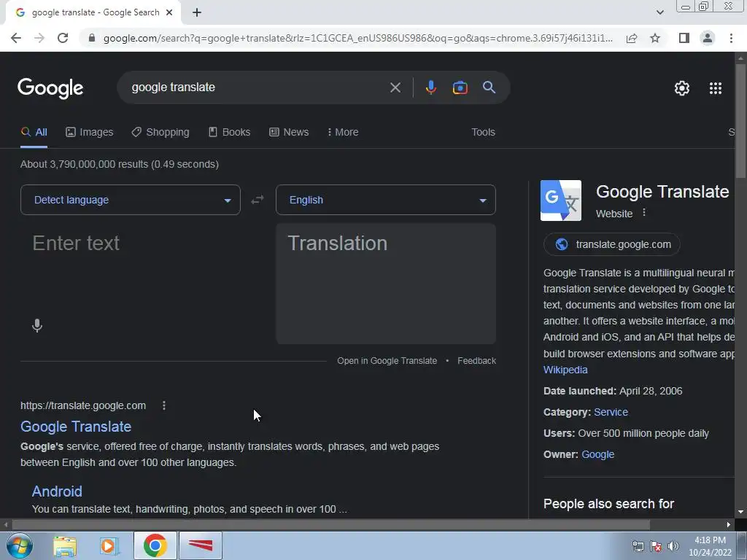Click the padlock site info icon
747x560 pixels.
click(x=92, y=38)
